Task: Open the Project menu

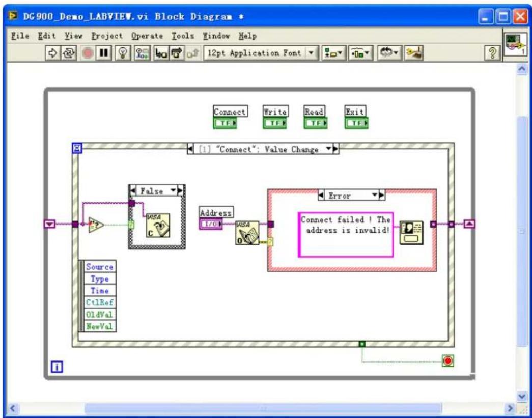Action: tap(107, 36)
